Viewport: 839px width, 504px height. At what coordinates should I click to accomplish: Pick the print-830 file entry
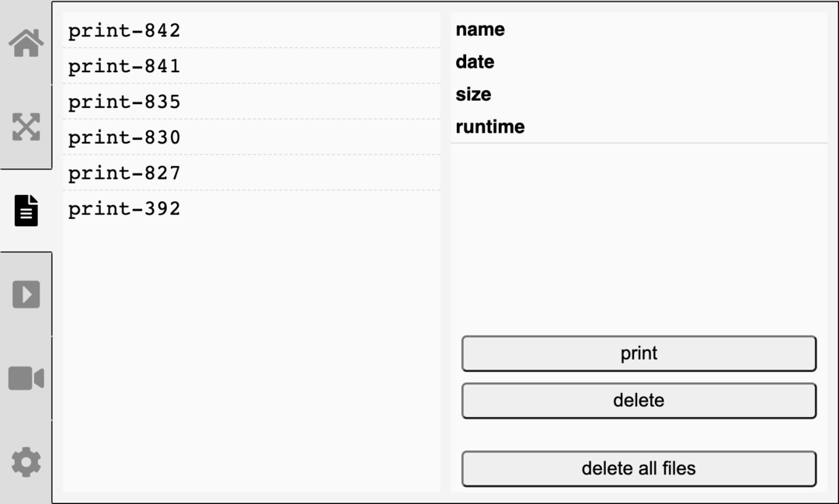[124, 137]
